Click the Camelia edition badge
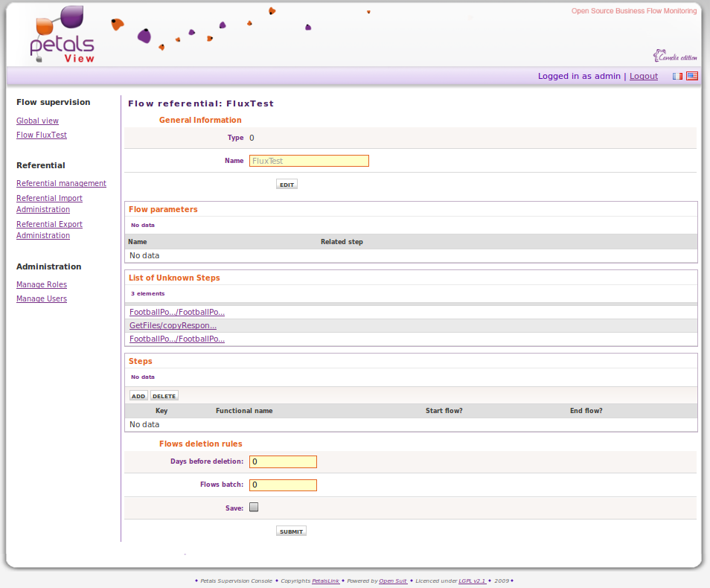 pyautogui.click(x=675, y=56)
